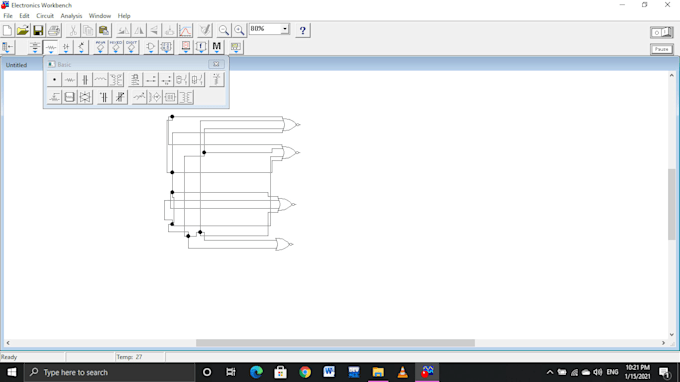
Task: Open an existing circuit file
Action: (x=23, y=30)
